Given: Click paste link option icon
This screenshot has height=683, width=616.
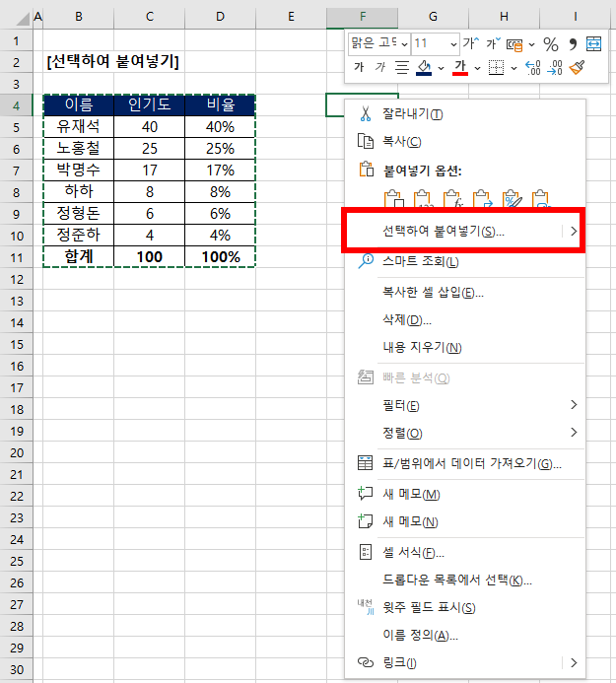Looking at the screenshot, I should coord(541,199).
